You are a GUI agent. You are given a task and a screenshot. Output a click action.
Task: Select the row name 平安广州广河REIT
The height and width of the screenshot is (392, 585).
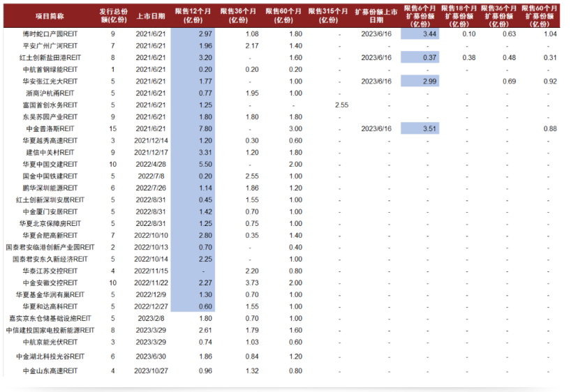(50, 46)
